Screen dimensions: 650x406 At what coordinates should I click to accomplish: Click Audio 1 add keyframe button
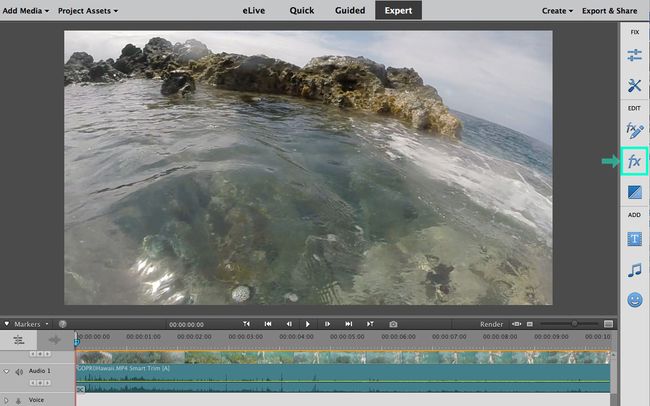pos(40,382)
